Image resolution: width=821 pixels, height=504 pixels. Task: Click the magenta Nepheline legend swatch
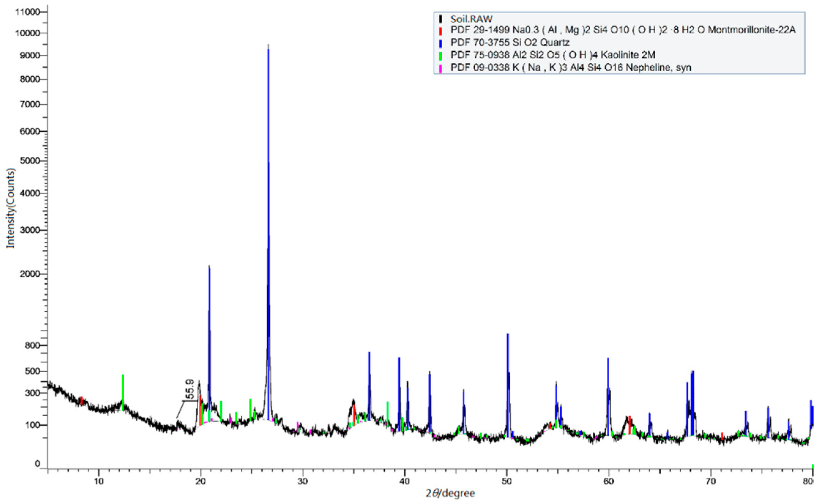click(441, 68)
